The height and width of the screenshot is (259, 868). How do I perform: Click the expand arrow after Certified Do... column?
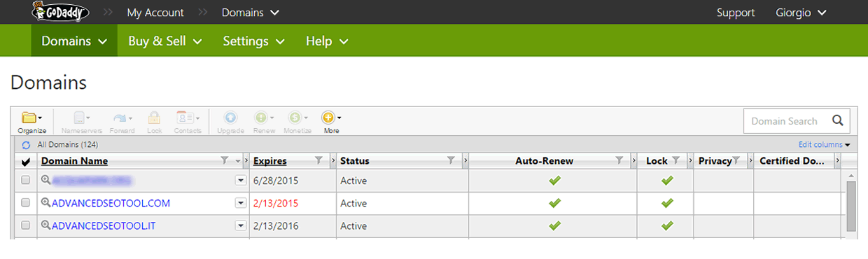click(x=837, y=161)
